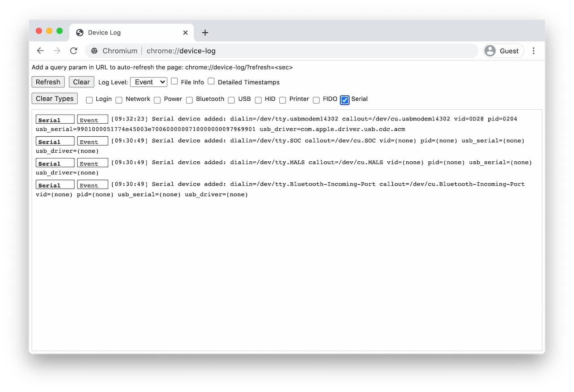Enable the Network filter checkbox
Image resolution: width=574 pixels, height=392 pixels.
(x=119, y=100)
